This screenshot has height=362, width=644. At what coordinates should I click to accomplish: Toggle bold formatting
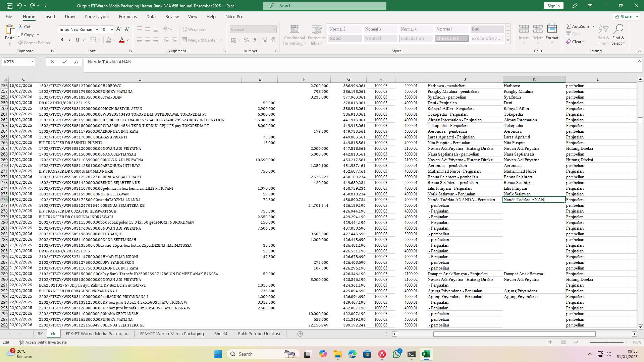tap(61, 40)
